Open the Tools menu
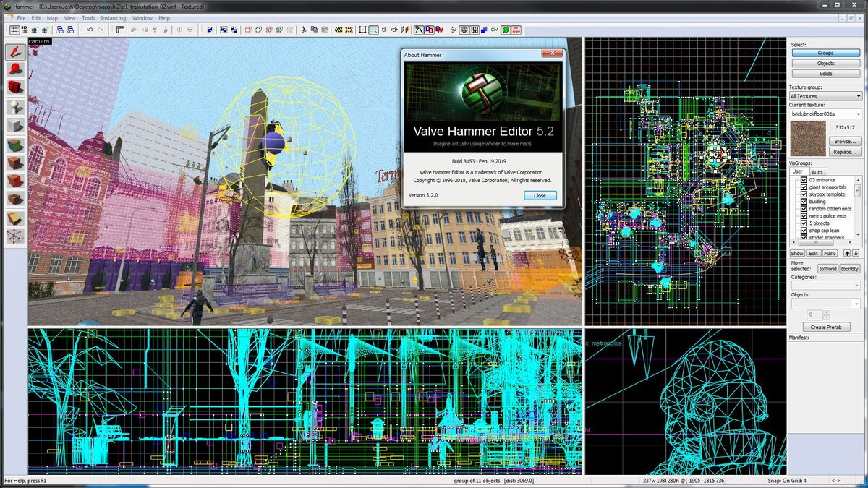This screenshot has height=488, width=868. coord(89,17)
